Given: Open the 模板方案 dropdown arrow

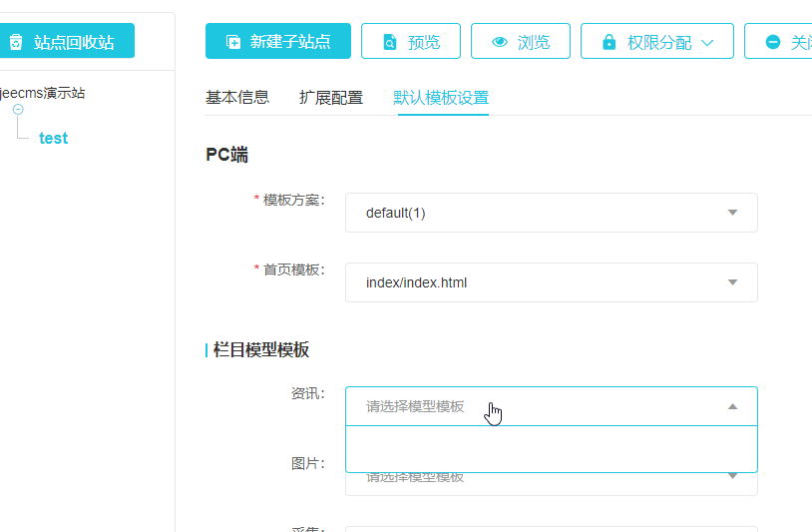Looking at the screenshot, I should 732,213.
